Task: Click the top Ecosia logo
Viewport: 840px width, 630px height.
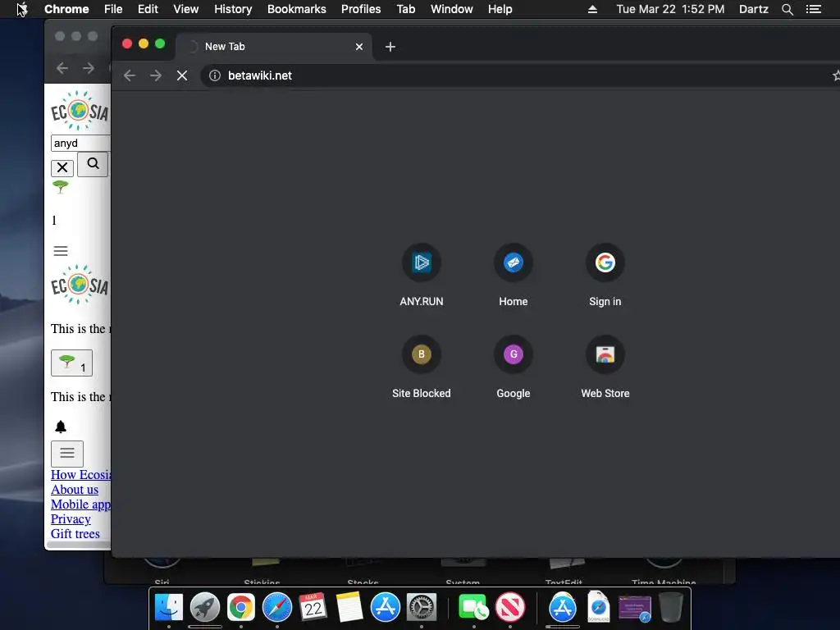Action: point(80,111)
